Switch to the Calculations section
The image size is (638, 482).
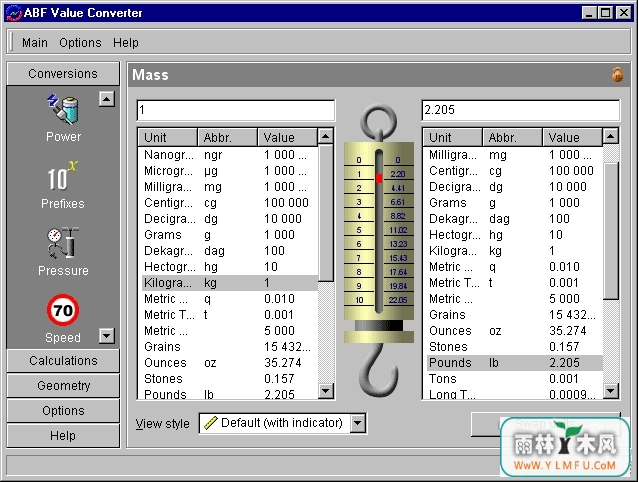point(63,361)
